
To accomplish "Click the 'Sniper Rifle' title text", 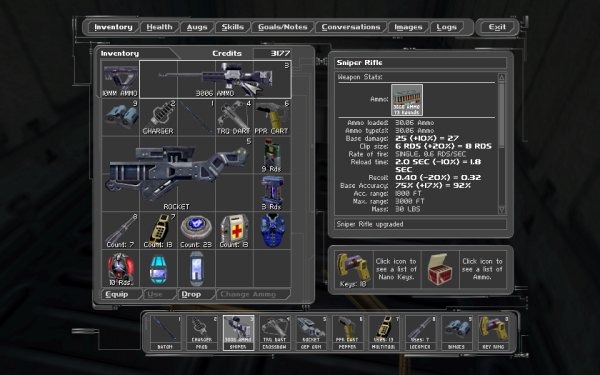I will (359, 62).
